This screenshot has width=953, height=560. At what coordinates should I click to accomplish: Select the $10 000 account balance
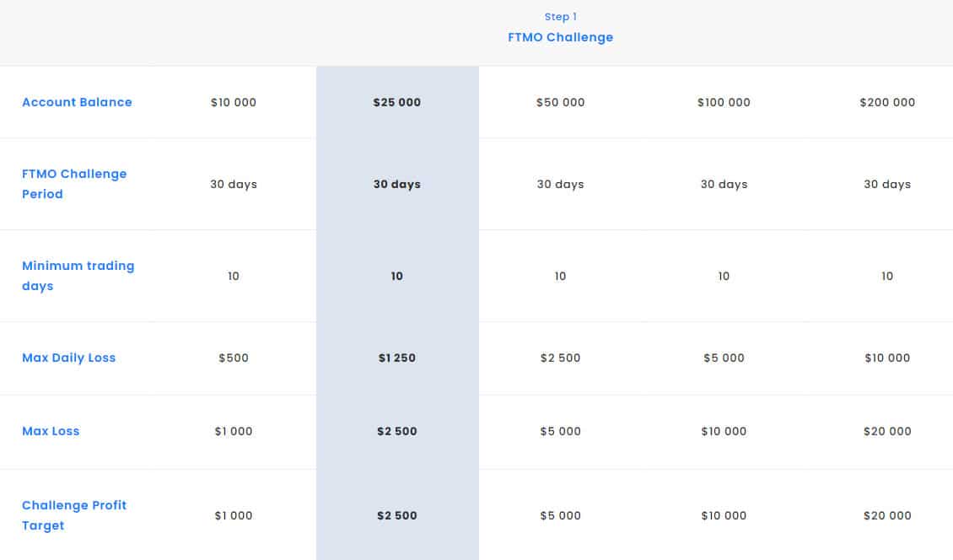click(x=234, y=102)
